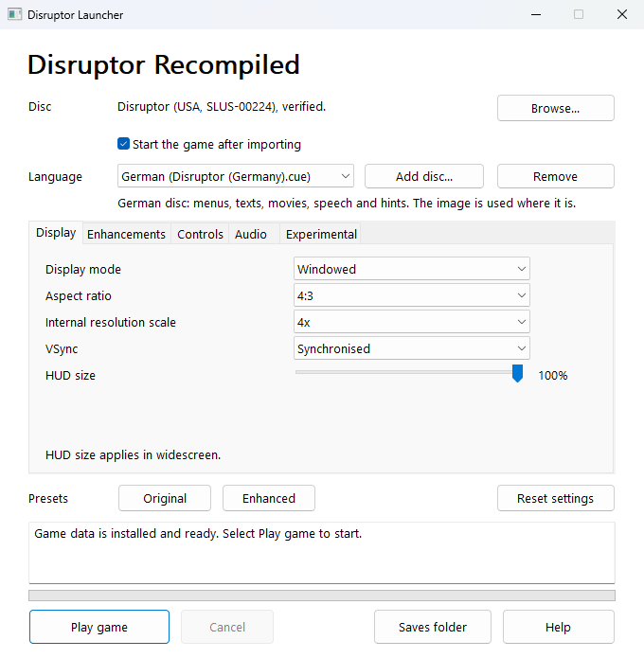644x658 pixels.
Task: Open the Help button
Action: (x=559, y=627)
